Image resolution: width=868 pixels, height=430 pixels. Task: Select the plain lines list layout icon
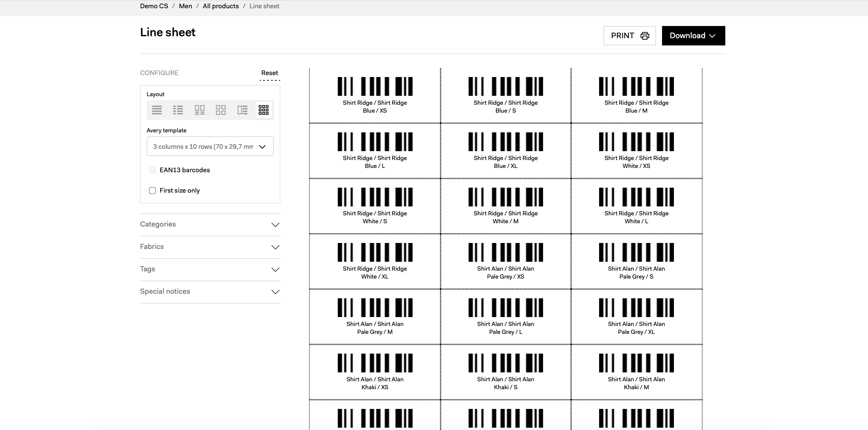tap(157, 110)
